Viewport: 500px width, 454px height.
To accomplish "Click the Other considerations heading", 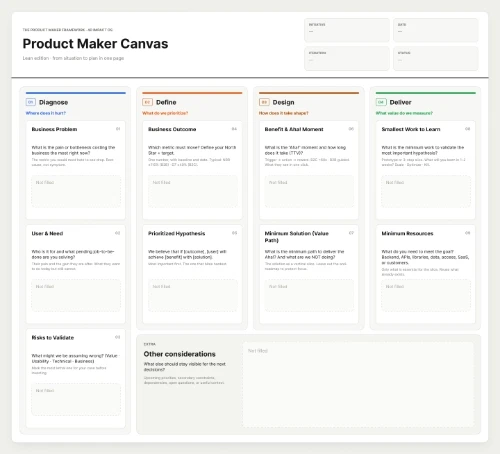I will (180, 354).
